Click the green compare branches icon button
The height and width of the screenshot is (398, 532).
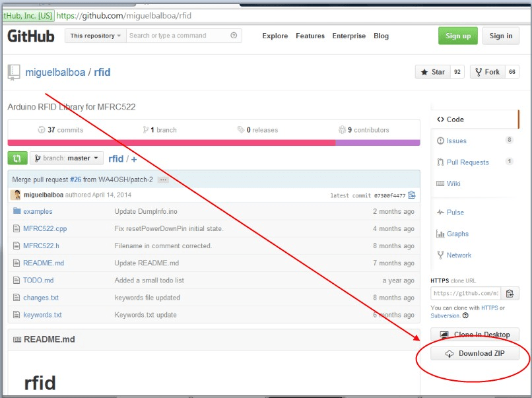tap(17, 158)
